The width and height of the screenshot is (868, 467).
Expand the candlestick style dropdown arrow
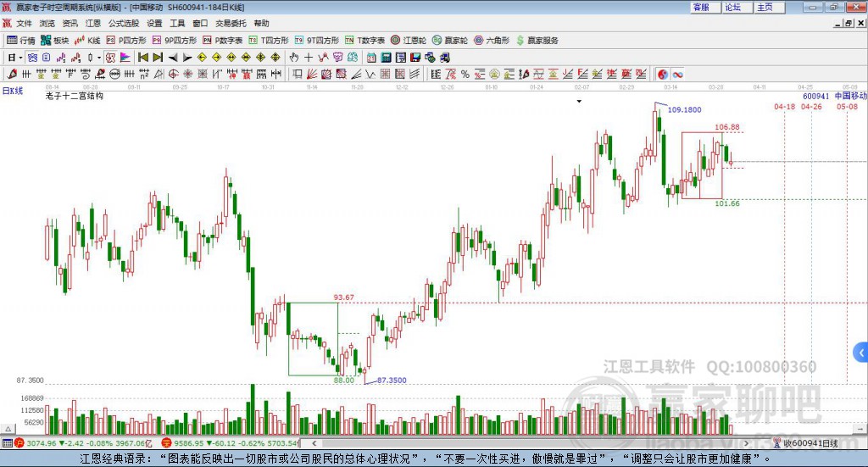(99, 58)
